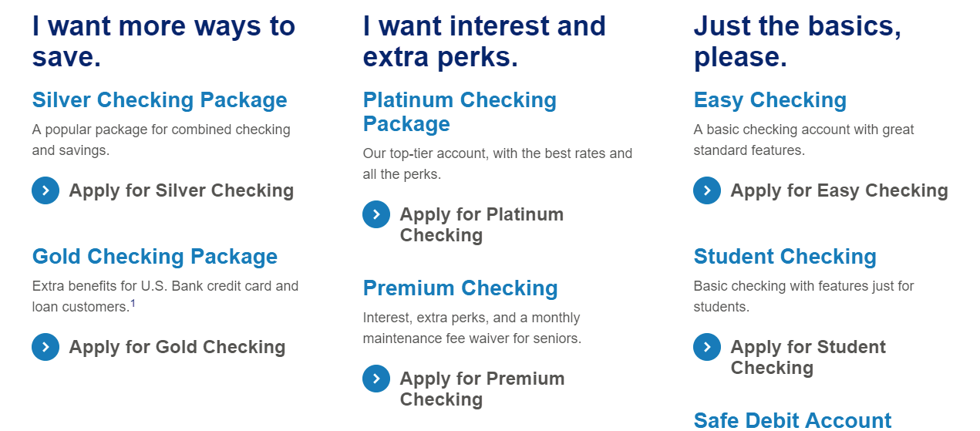Open the Silver Checking Package heading link
Image resolution: width=980 pixels, height=431 pixels.
pos(160,100)
